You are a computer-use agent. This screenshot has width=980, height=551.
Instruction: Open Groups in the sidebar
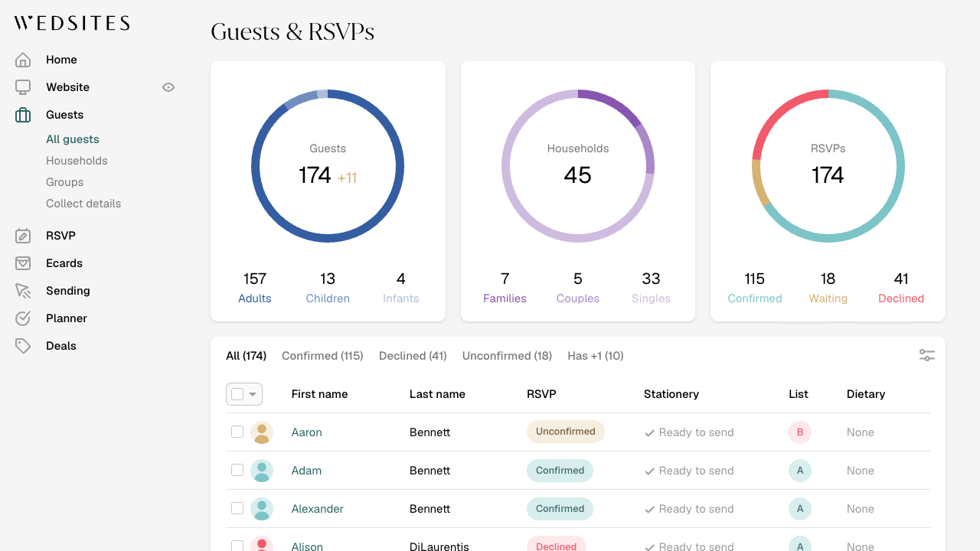[x=64, y=182]
